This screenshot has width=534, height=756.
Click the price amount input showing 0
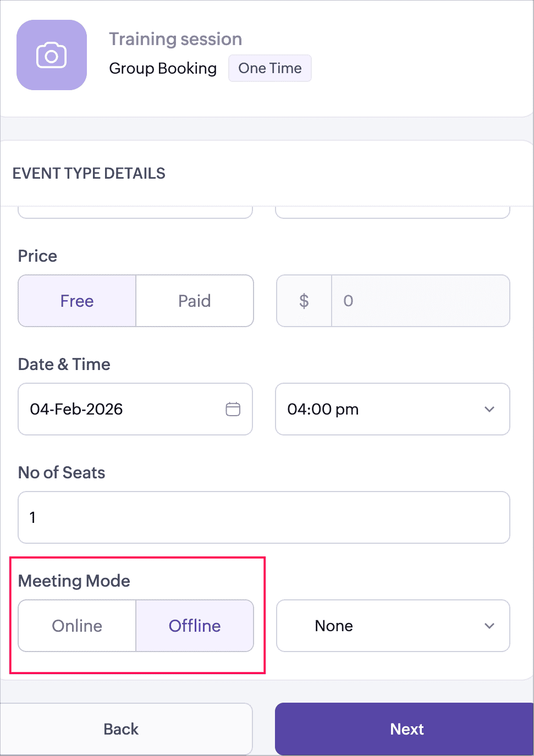(420, 301)
